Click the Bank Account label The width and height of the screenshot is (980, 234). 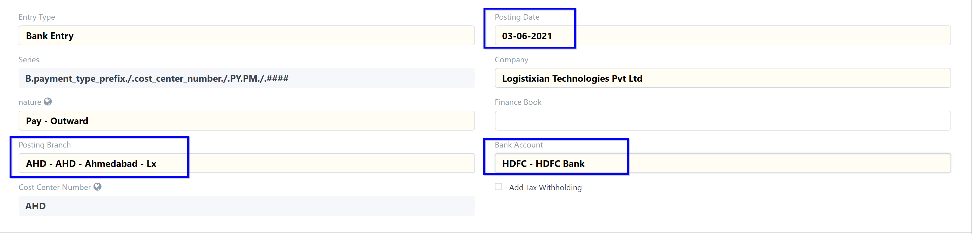[519, 145]
